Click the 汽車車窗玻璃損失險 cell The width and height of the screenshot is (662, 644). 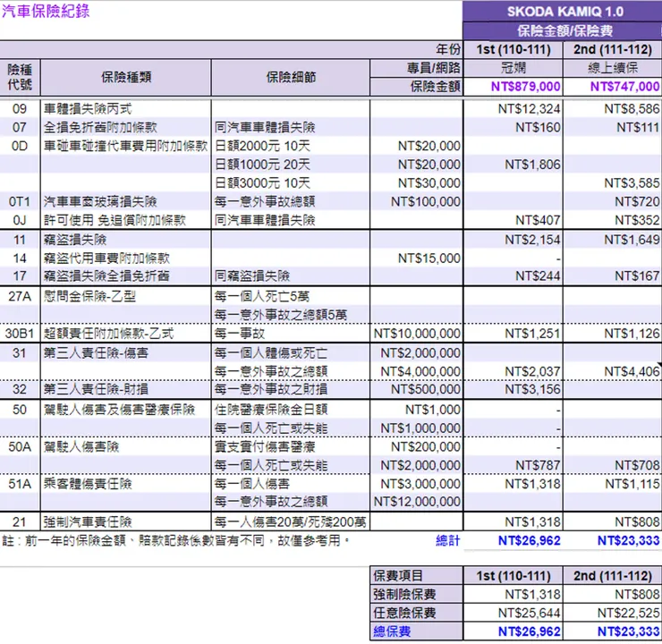(126, 202)
